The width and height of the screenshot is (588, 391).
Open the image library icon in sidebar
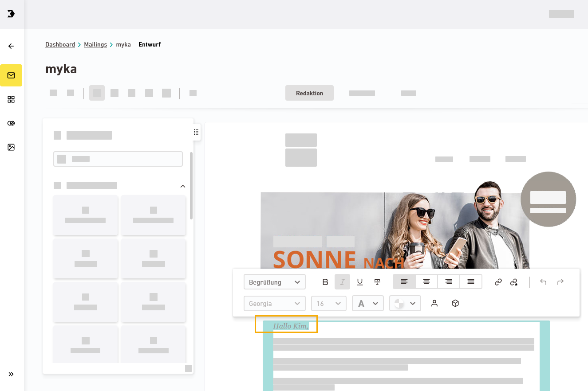[11, 147]
